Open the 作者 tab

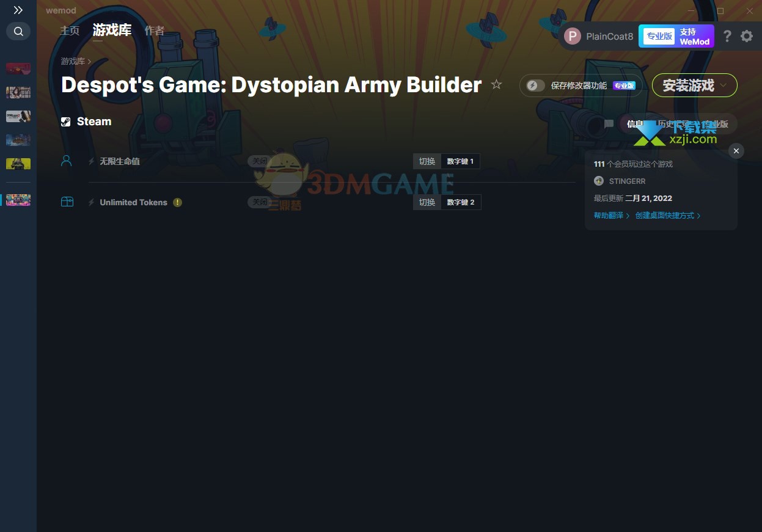pos(155,31)
